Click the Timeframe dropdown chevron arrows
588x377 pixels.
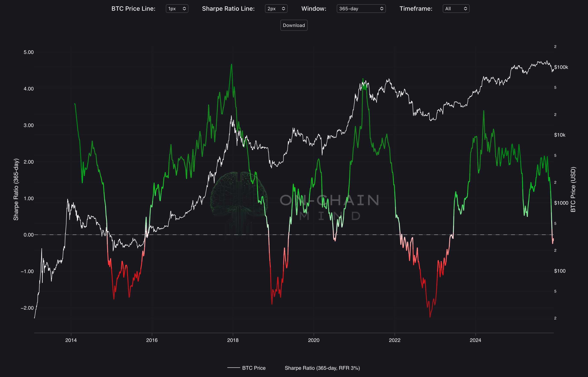(x=465, y=9)
